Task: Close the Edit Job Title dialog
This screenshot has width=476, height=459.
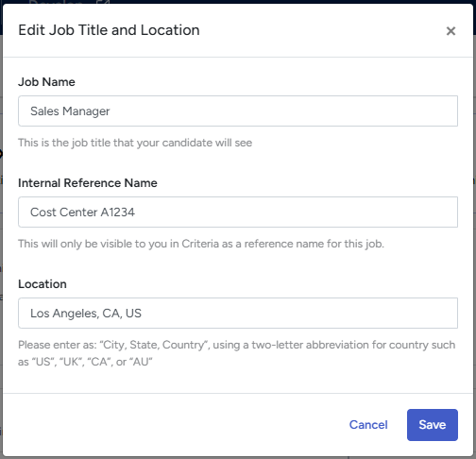Action: [450, 31]
